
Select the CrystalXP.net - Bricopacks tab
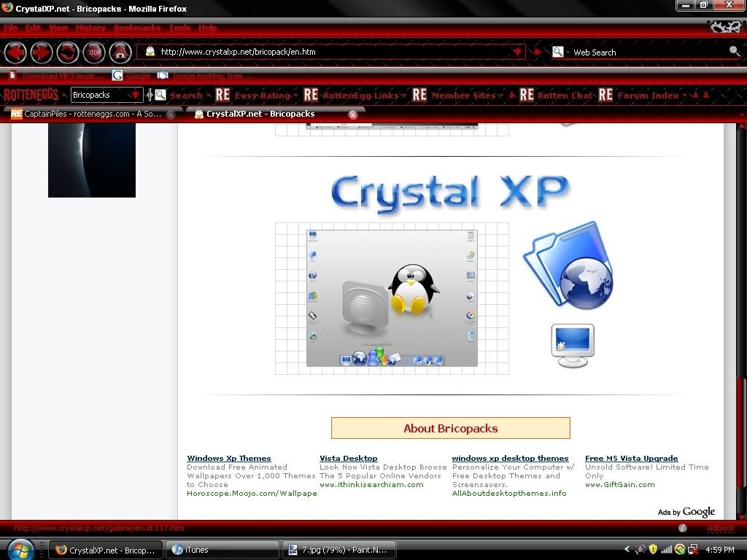pyautogui.click(x=275, y=114)
